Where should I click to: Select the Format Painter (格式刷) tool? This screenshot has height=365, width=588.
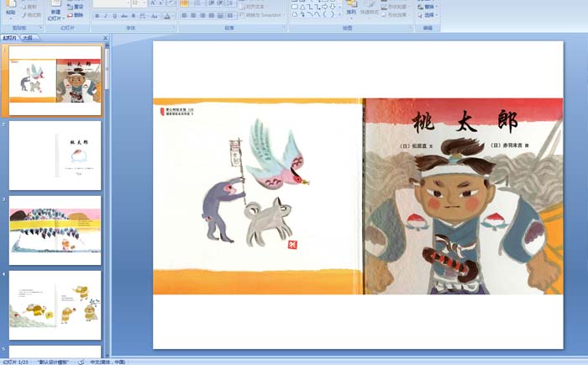tap(32, 15)
